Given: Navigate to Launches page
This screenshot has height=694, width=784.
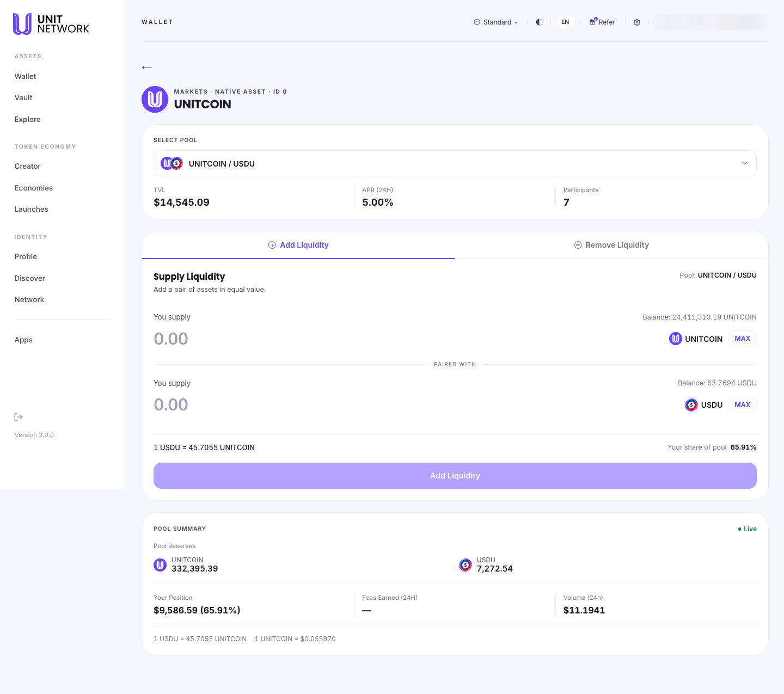Looking at the screenshot, I should pos(31,210).
